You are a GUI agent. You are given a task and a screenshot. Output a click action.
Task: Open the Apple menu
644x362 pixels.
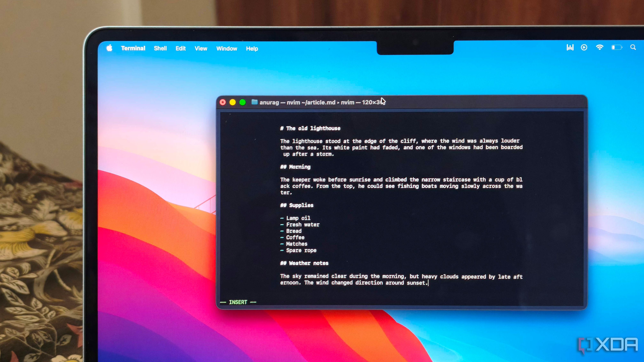[110, 48]
